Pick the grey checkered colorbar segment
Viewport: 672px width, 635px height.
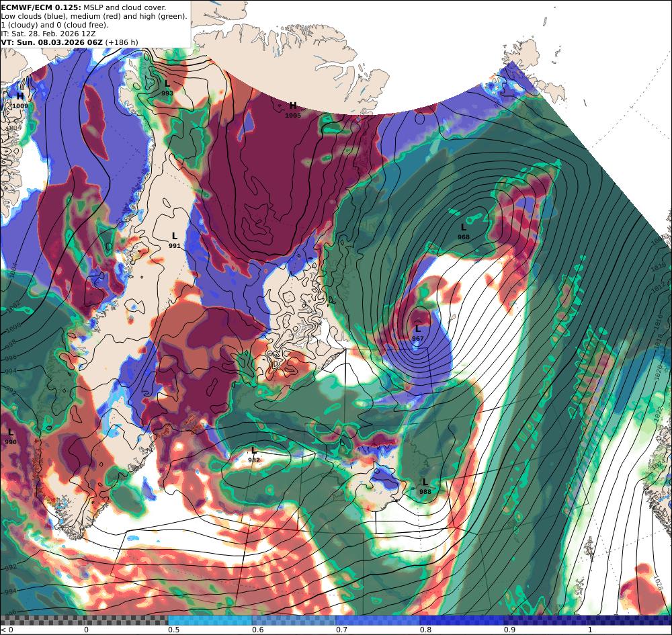tap(84, 620)
